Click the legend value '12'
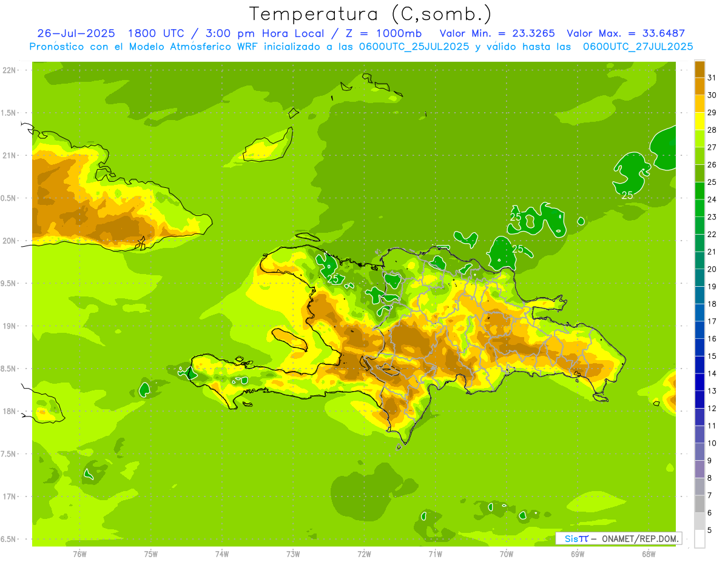This screenshot has height=562, width=728. pos(712,409)
